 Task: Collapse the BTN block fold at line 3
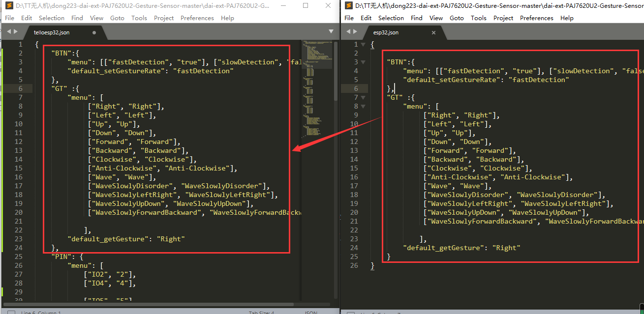pyautogui.click(x=363, y=62)
